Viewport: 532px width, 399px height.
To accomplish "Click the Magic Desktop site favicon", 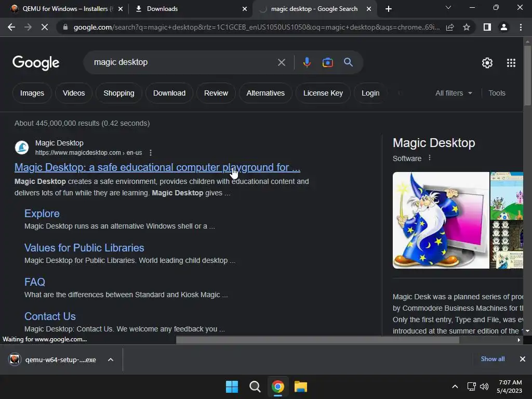I will [22, 148].
